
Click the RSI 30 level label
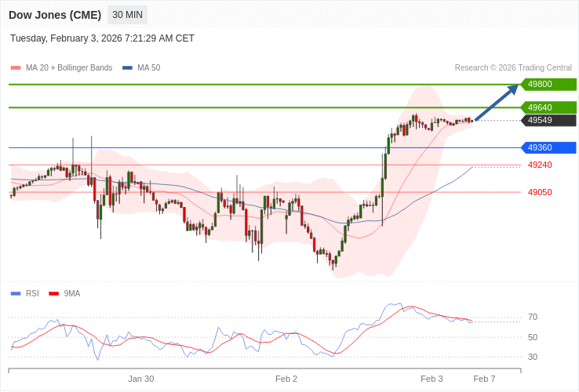533,357
